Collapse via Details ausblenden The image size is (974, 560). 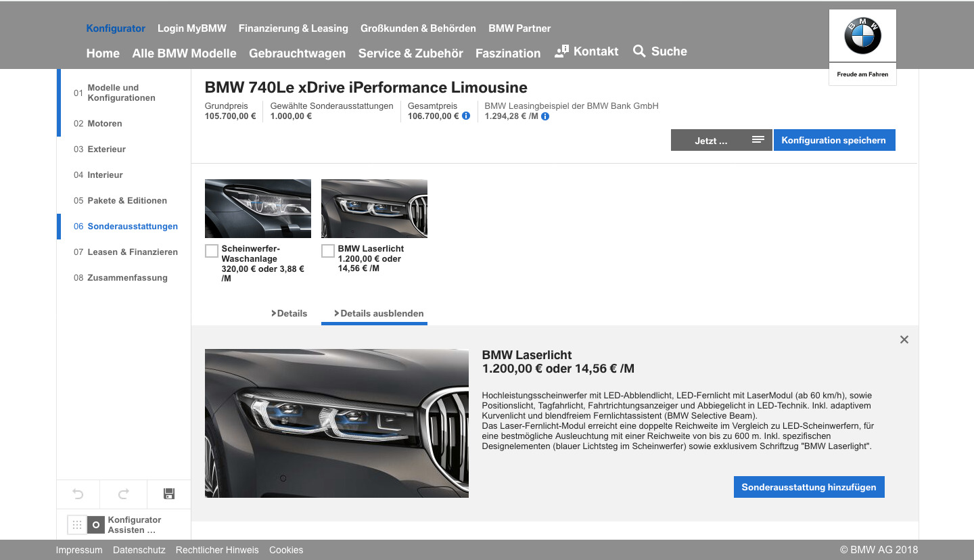[379, 313]
